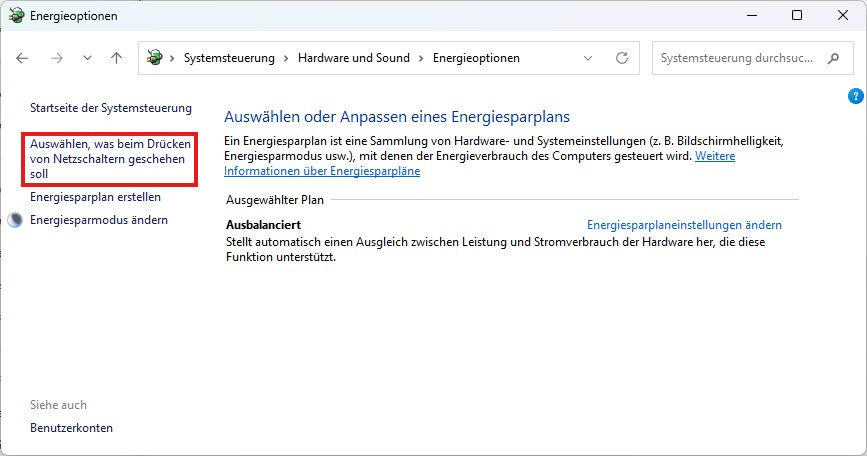Go back with the back arrow
The height and width of the screenshot is (456, 867).
[x=22, y=58]
